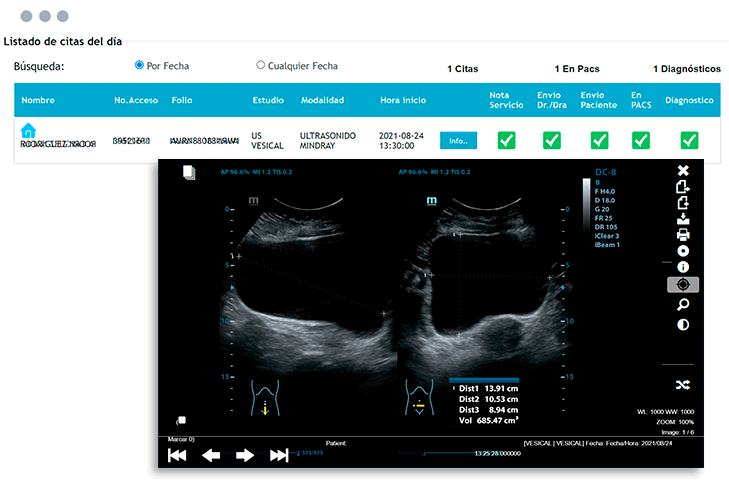Toggle the Diagnostico checkmark
Image resolution: width=729 pixels, height=486 pixels.
coord(689,140)
